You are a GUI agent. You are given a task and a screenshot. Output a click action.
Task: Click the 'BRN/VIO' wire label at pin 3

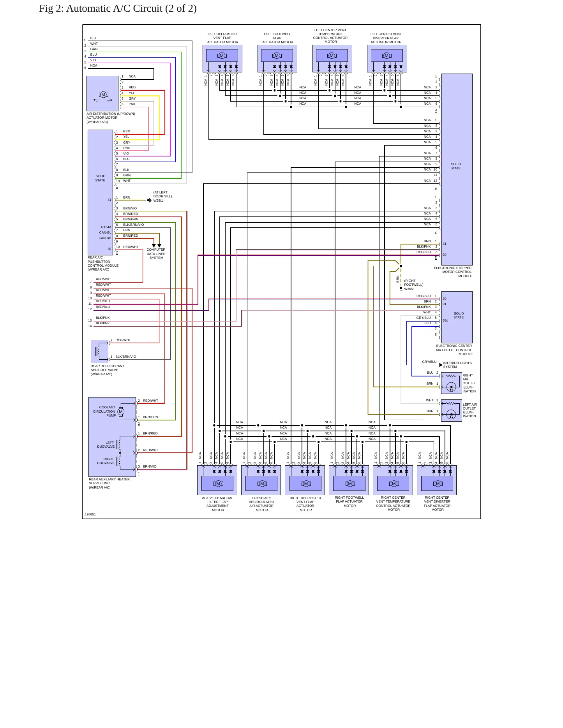[x=130, y=208]
